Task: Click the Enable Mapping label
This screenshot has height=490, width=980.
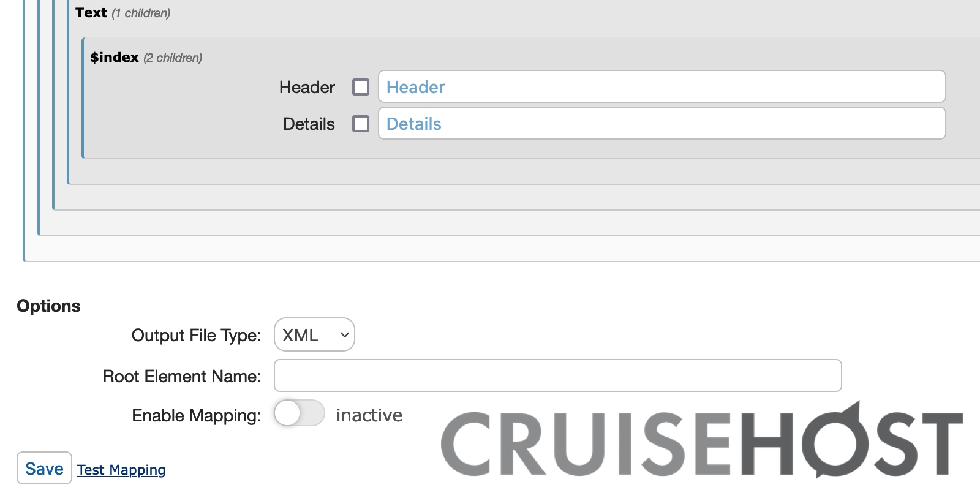Action: pos(197,416)
